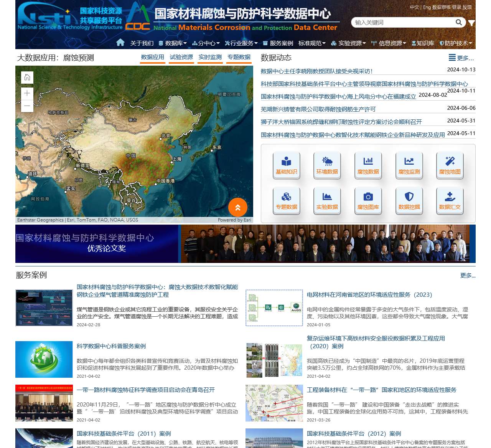Open case 工程装备材料在一带一路 环境适应性服务
The width and height of the screenshot is (491, 448).
[x=382, y=390]
